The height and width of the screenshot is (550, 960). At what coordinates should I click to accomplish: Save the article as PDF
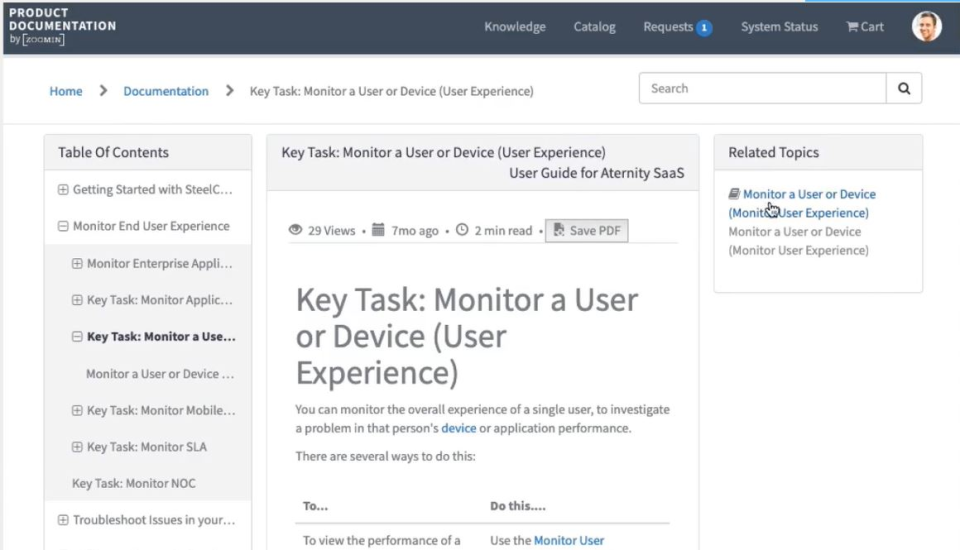(x=586, y=231)
